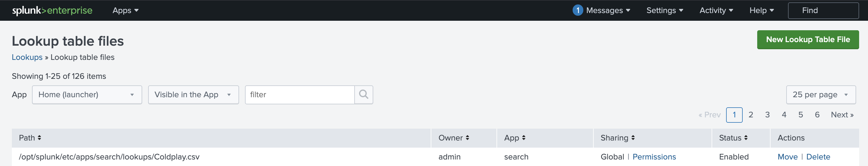This screenshot has height=166, width=868.
Task: Open the Activity menu
Action: click(716, 10)
